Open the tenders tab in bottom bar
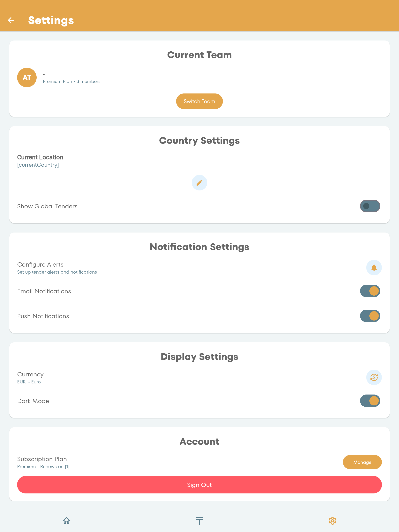Viewport: 399px width, 532px height. pyautogui.click(x=199, y=521)
